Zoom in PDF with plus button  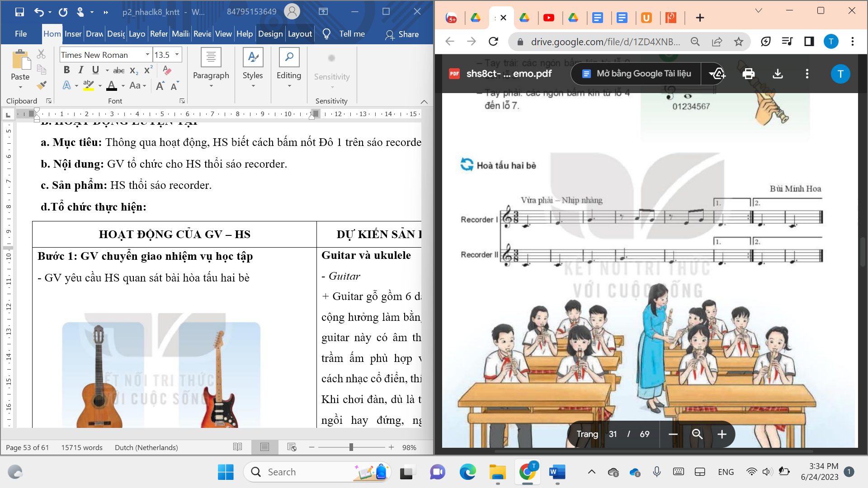(722, 434)
